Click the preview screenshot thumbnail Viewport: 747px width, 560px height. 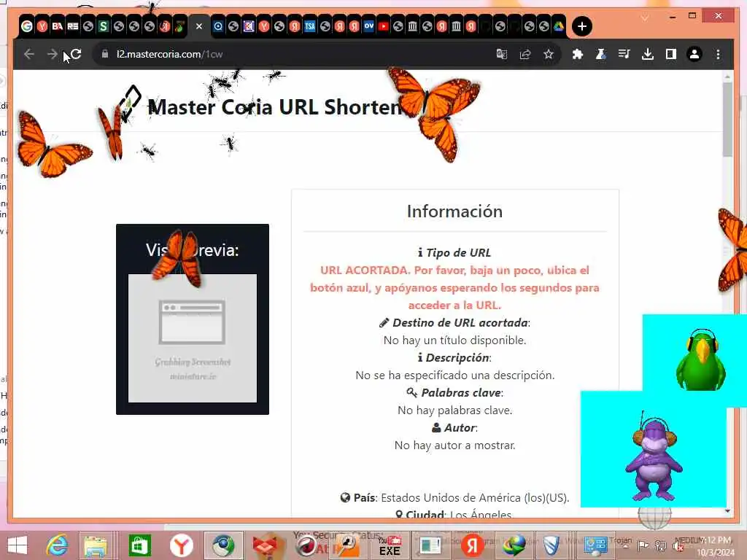pos(193,338)
